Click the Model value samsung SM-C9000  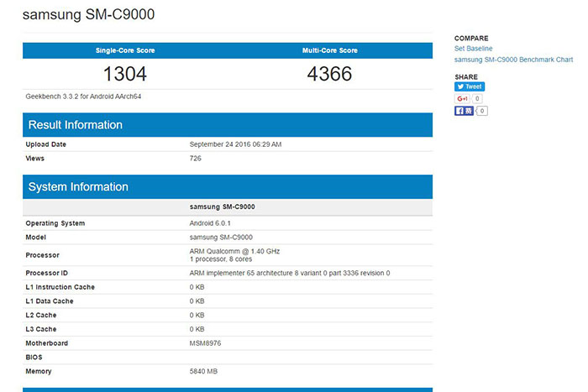click(x=221, y=238)
